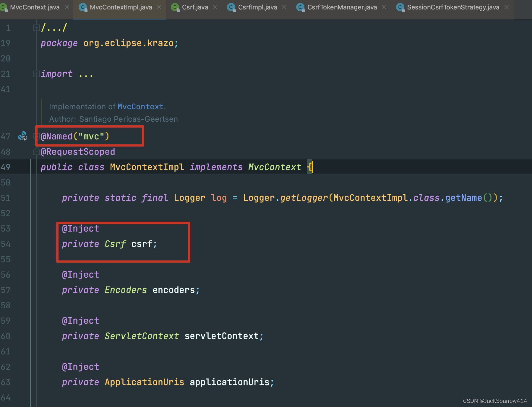Click the encoders field name
Viewport: 532px width, 407px height.
(x=174, y=290)
